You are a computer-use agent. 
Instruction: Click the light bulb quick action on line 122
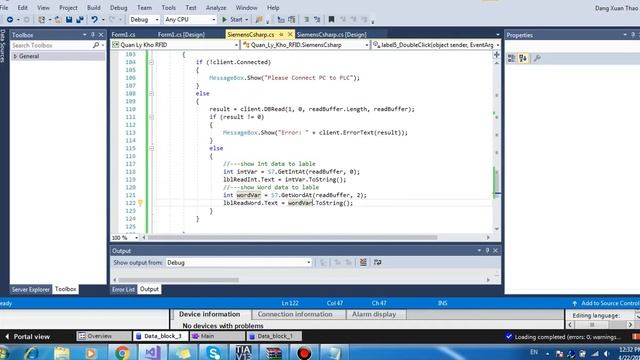(140, 203)
